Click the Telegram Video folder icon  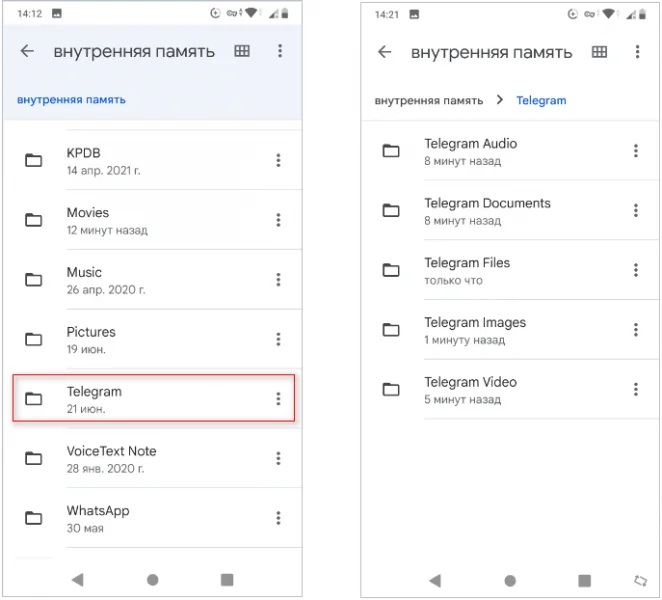[391, 389]
